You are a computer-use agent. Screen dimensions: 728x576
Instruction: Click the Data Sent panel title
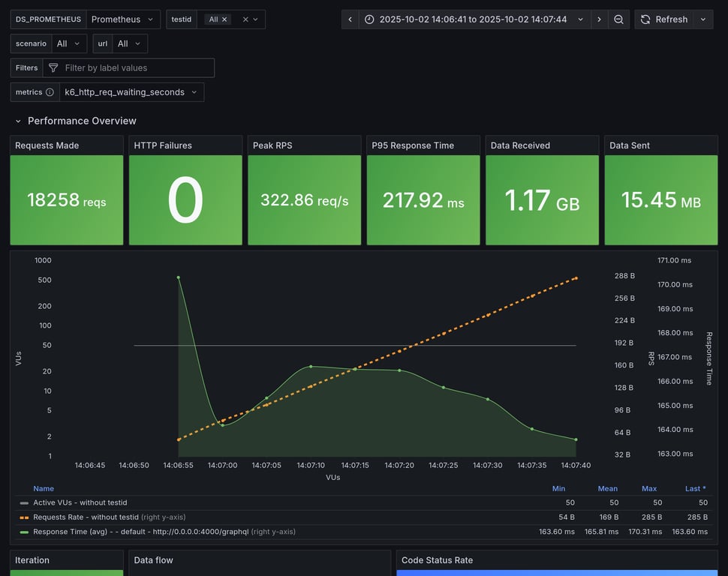coord(630,145)
